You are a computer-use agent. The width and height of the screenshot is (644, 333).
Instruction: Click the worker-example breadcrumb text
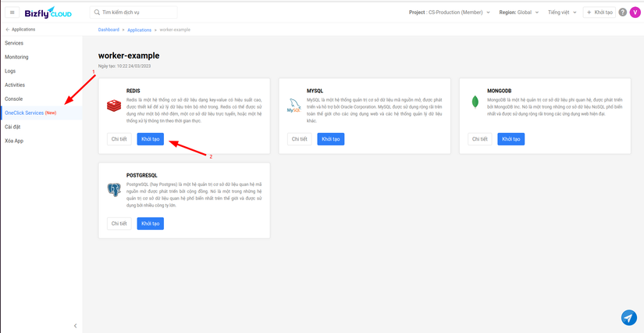coord(175,30)
